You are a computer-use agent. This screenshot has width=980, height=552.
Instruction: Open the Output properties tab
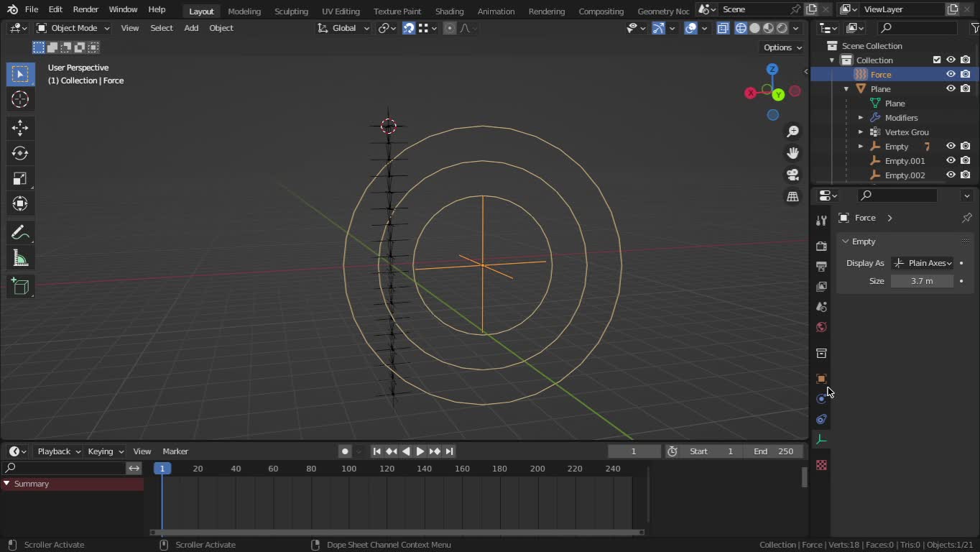[x=821, y=266]
